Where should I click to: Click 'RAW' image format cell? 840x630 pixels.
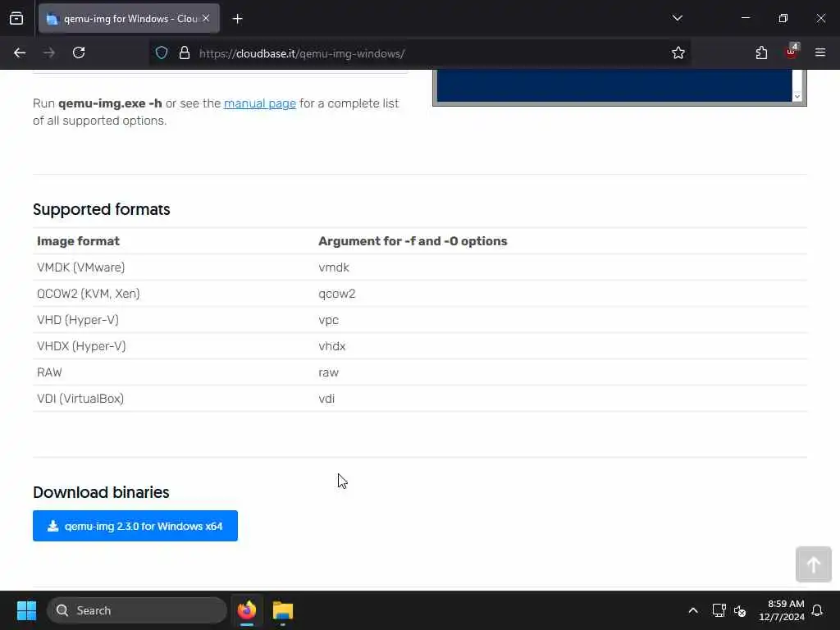point(49,372)
